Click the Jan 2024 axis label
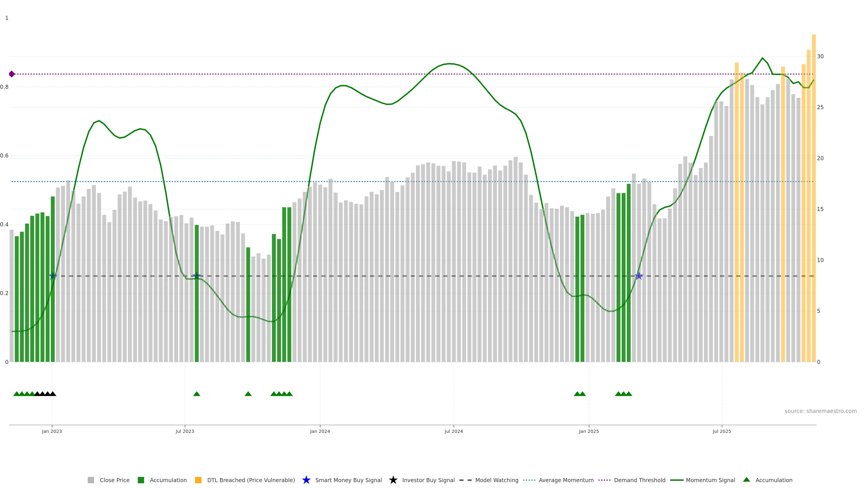This screenshot has height=488, width=868. point(320,432)
